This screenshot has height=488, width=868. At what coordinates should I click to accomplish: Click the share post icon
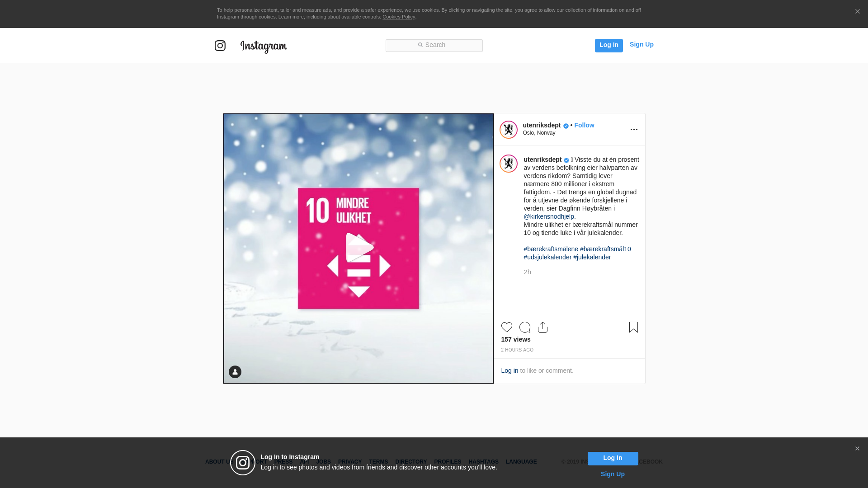point(543,327)
